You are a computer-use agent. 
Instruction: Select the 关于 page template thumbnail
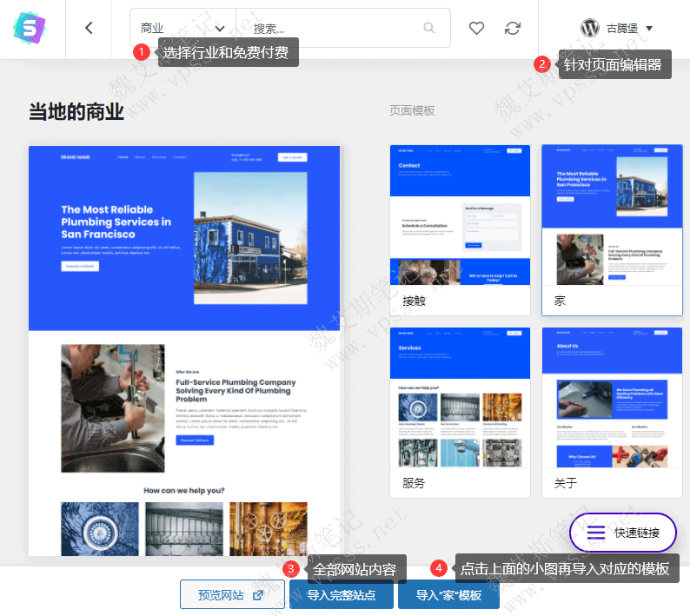(x=612, y=398)
